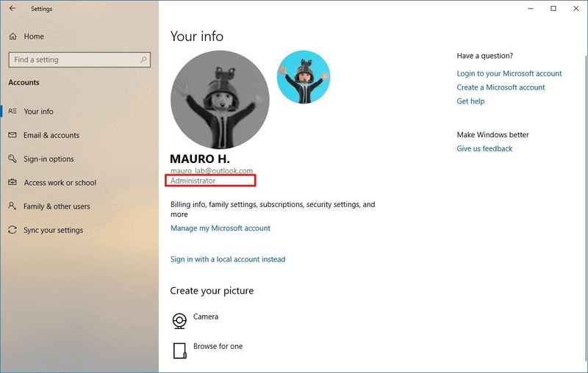This screenshot has width=588, height=373.
Task: Click the Your info page heading
Action: tap(196, 36)
